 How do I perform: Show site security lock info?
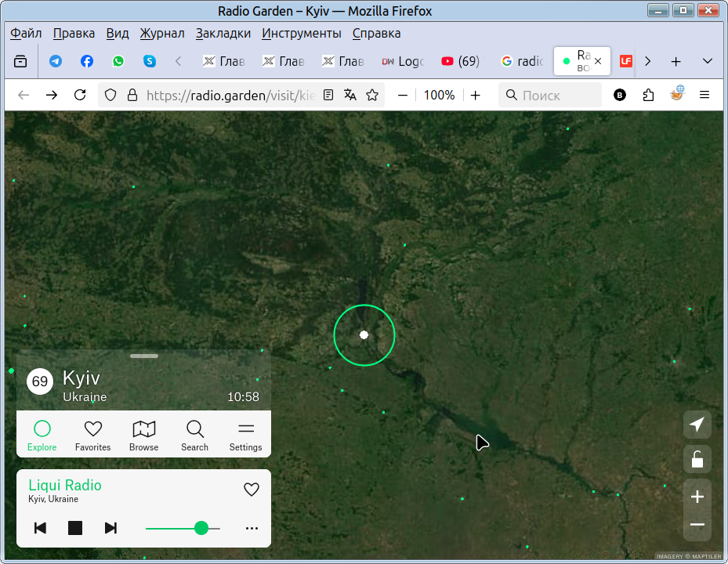[x=132, y=95]
